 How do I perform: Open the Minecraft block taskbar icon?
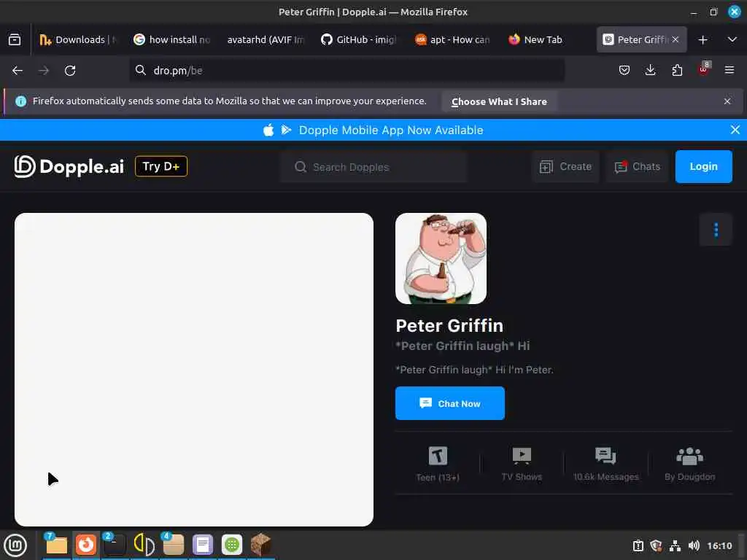[x=261, y=545]
